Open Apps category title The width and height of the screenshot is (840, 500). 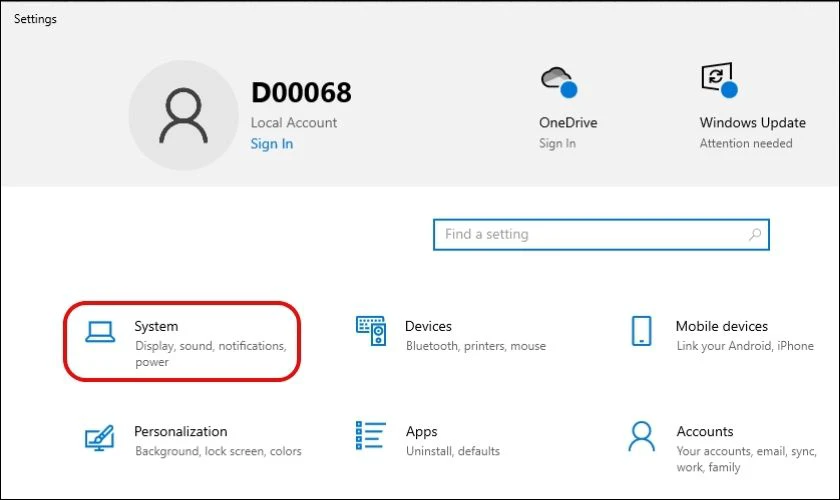coord(422,431)
